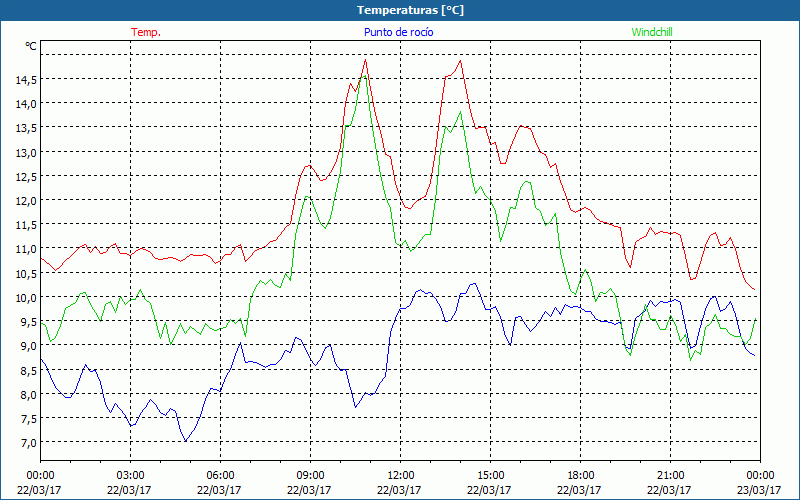Image resolution: width=800 pixels, height=500 pixels.
Task: Click the 06:00 time axis label
Action: 220,475
